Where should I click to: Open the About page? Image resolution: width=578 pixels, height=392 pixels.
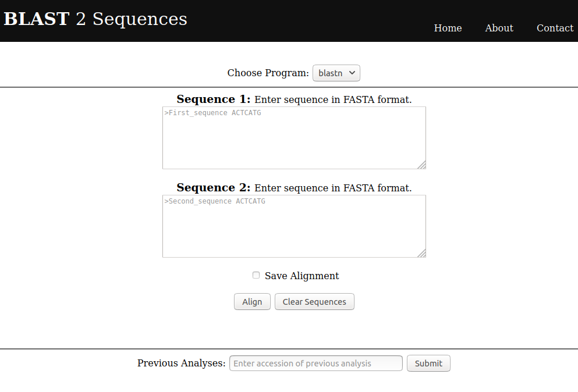tap(499, 28)
